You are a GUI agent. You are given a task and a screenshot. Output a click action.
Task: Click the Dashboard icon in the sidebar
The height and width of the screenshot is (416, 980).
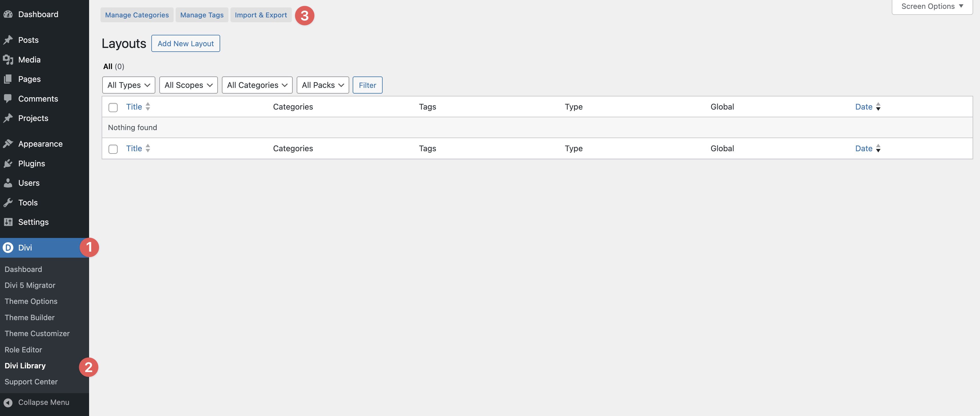(x=8, y=14)
